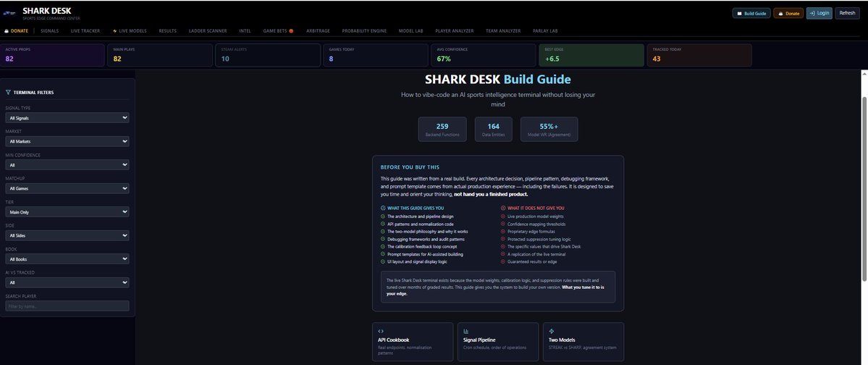Click the Main Plays stat card

[160, 55]
